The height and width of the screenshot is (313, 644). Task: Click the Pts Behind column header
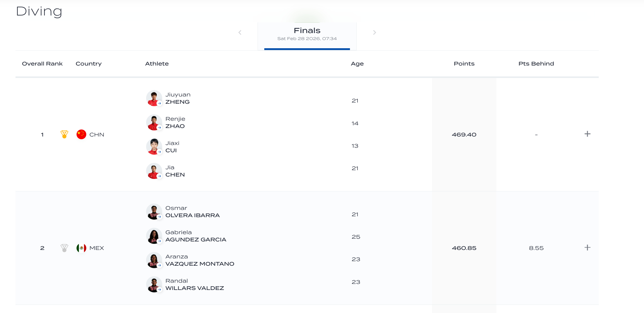click(536, 64)
